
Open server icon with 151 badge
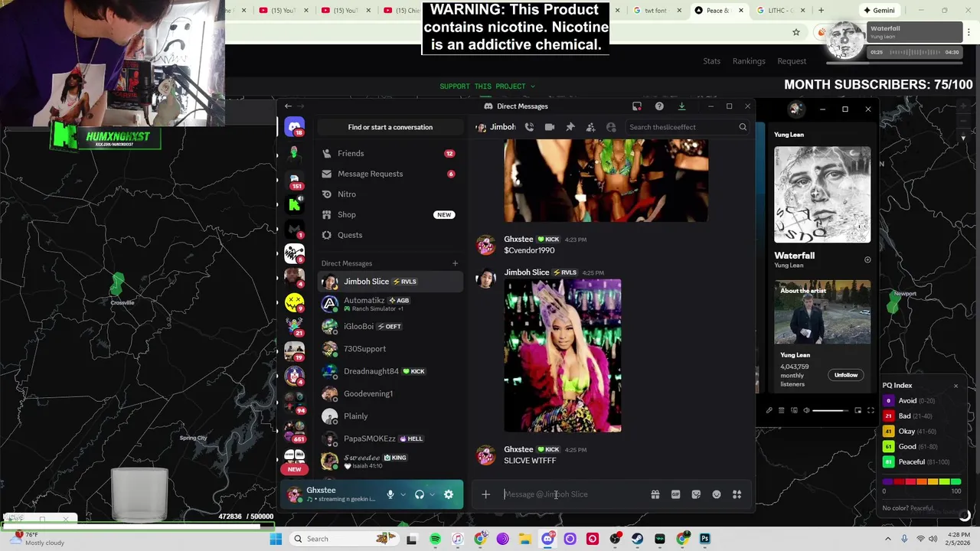pyautogui.click(x=295, y=179)
